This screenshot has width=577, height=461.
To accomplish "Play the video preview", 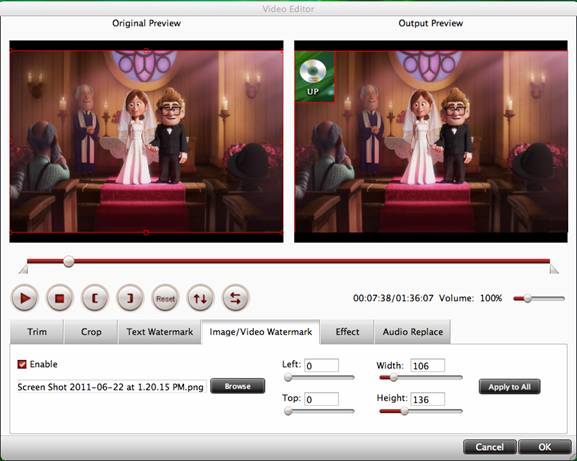I will click(x=25, y=298).
